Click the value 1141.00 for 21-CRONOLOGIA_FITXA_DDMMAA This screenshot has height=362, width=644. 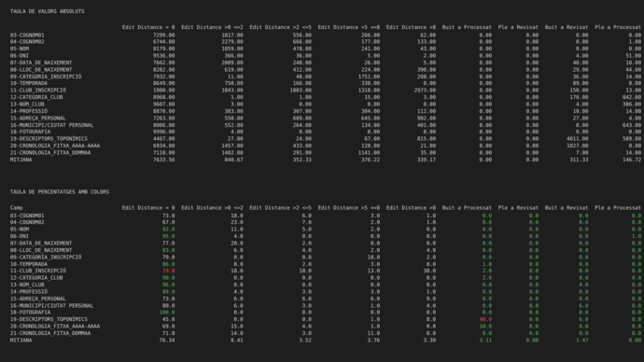[x=369, y=153]
